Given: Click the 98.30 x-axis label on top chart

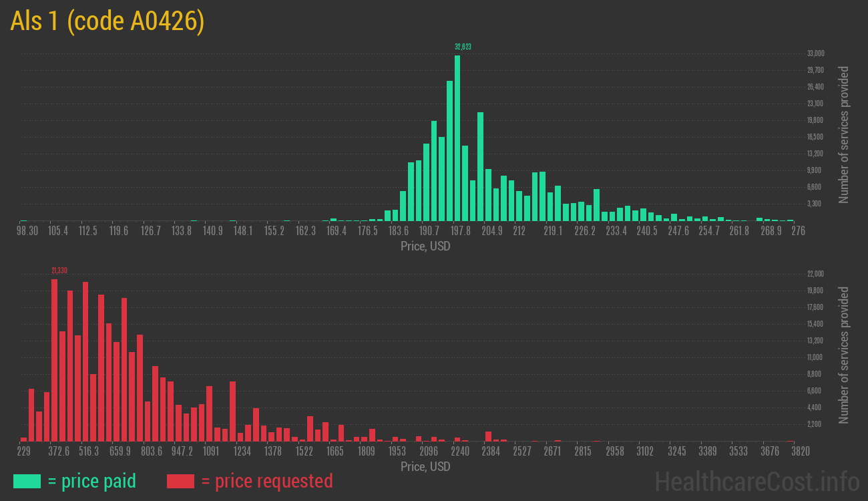Looking at the screenshot, I should click(27, 231).
